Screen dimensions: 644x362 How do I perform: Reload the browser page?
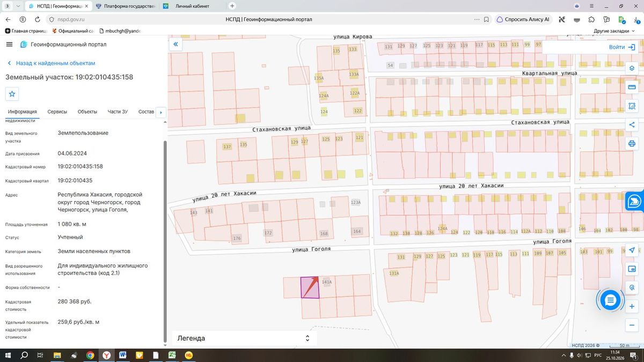pos(37,19)
